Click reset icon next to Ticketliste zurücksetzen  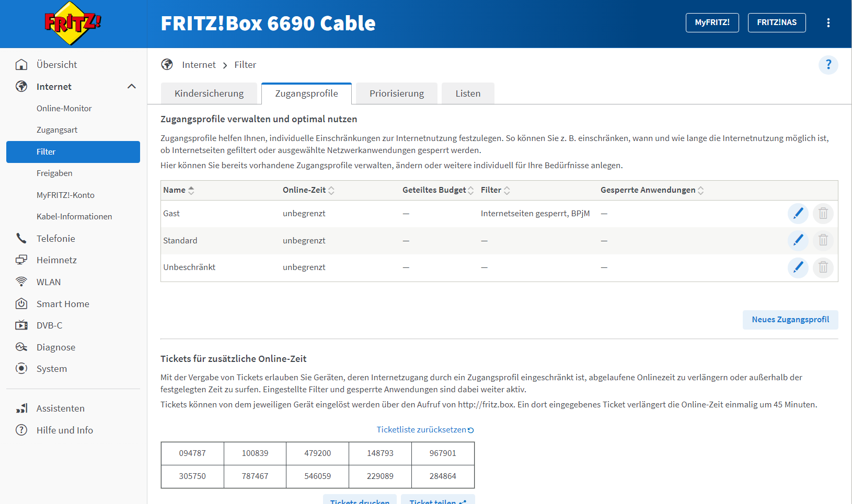pyautogui.click(x=471, y=430)
